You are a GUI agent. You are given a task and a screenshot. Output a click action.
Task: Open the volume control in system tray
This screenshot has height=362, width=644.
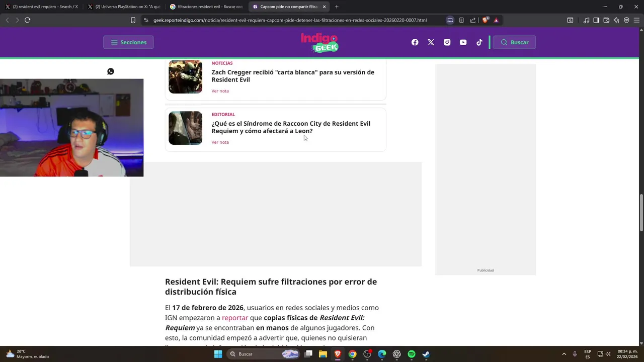pos(608,354)
